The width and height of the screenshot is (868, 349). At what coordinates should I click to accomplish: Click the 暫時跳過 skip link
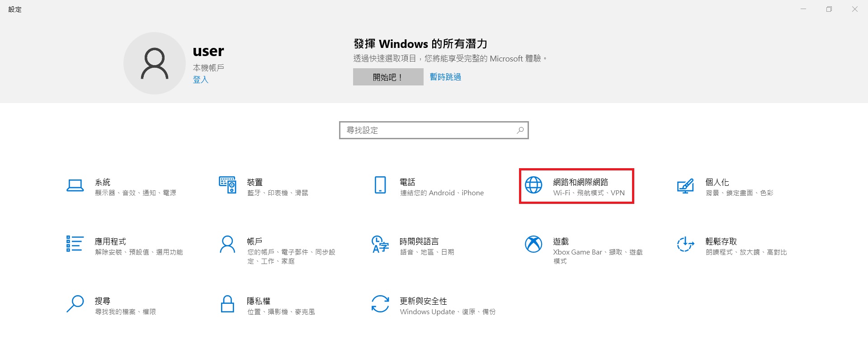click(x=445, y=77)
